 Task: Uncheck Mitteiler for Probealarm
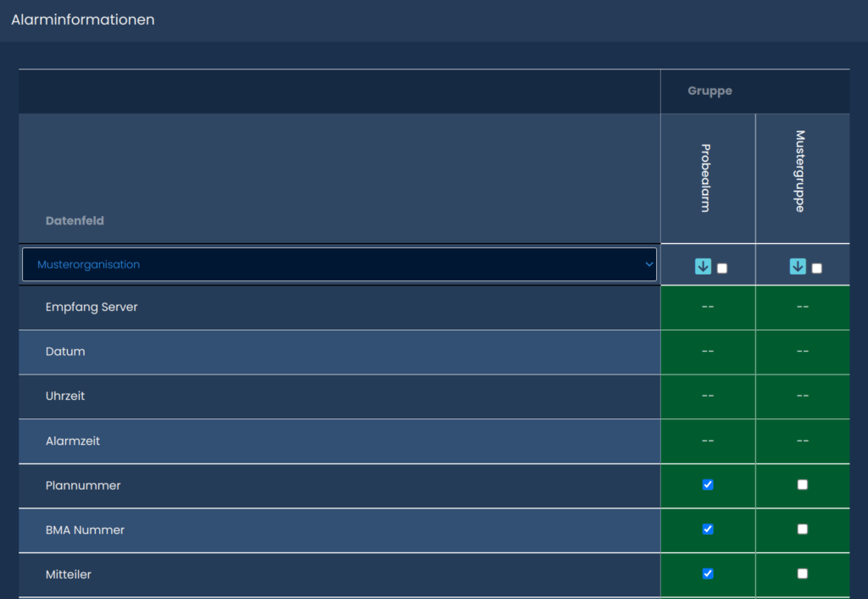coord(708,574)
